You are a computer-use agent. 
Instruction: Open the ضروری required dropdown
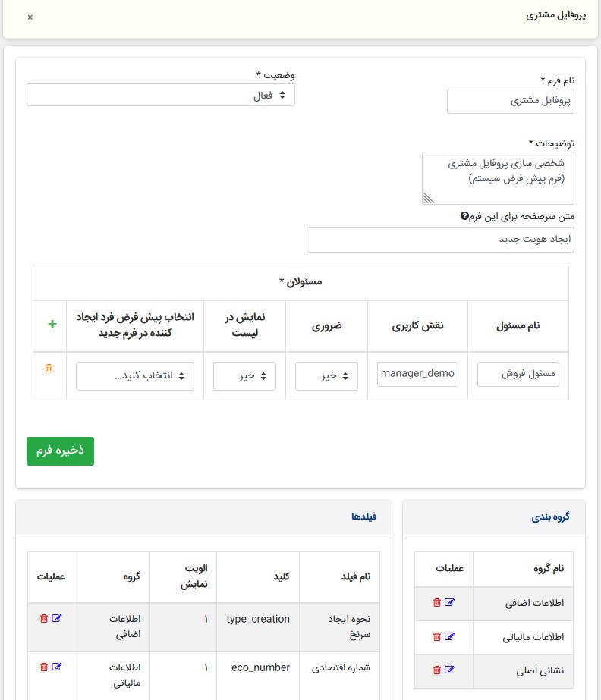click(326, 375)
